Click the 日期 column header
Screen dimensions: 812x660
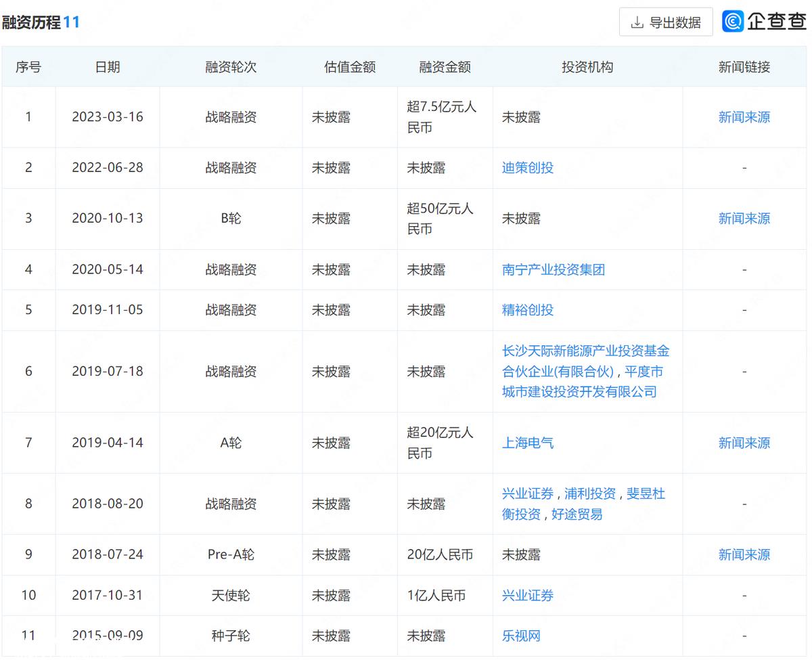108,67
